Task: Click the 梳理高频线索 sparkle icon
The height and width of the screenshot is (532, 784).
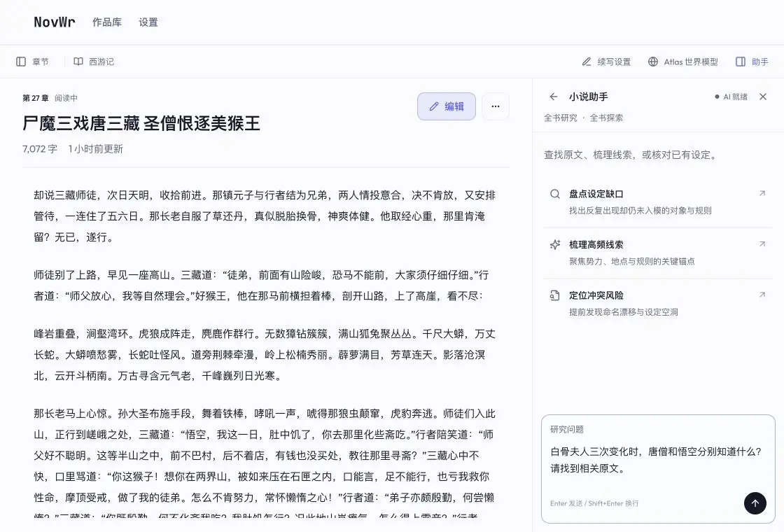Action: (555, 244)
